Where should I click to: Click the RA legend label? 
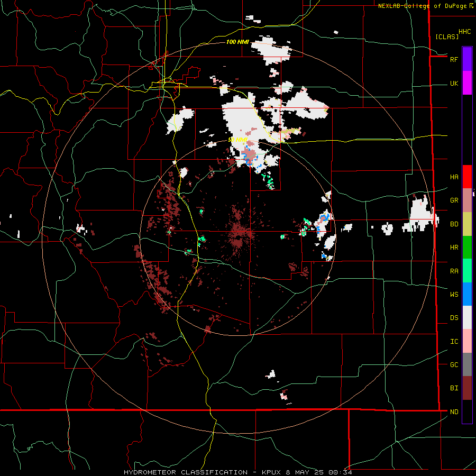click(454, 271)
